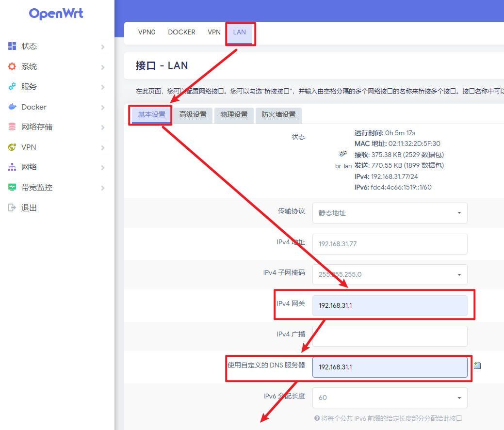Click the 退出 logout icon

coord(12,207)
